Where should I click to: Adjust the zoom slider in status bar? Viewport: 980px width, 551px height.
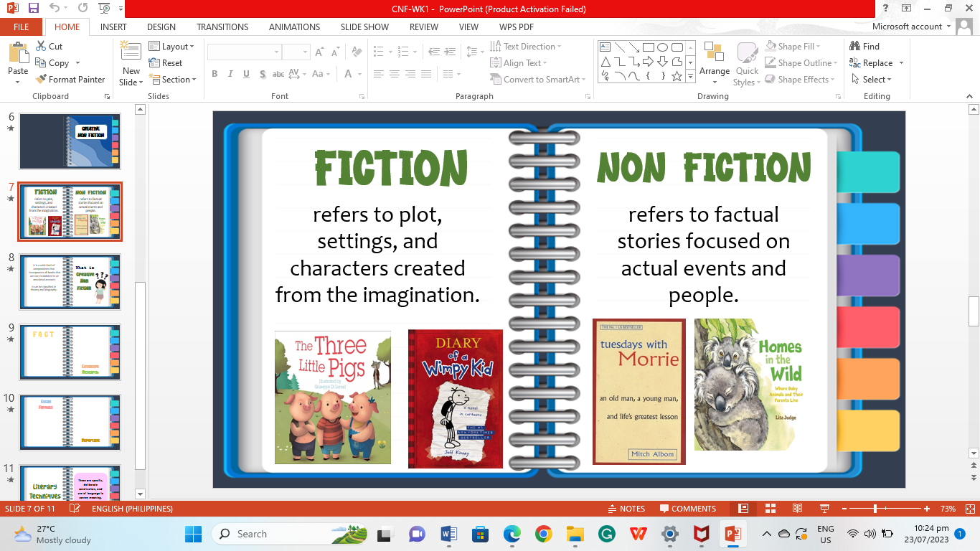(x=875, y=509)
